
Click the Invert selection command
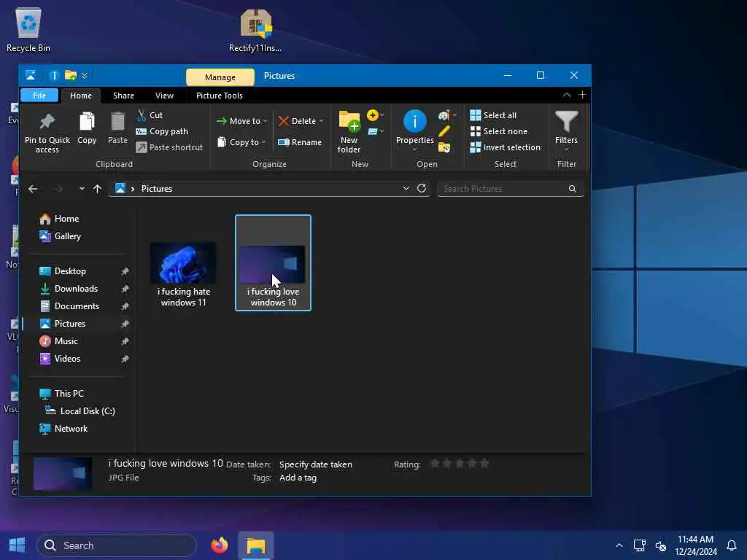pyautogui.click(x=506, y=147)
